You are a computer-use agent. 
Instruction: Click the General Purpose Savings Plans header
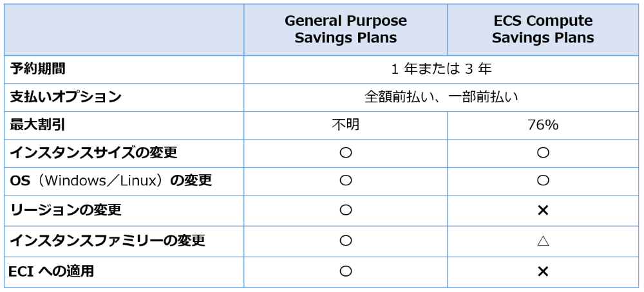346,30
